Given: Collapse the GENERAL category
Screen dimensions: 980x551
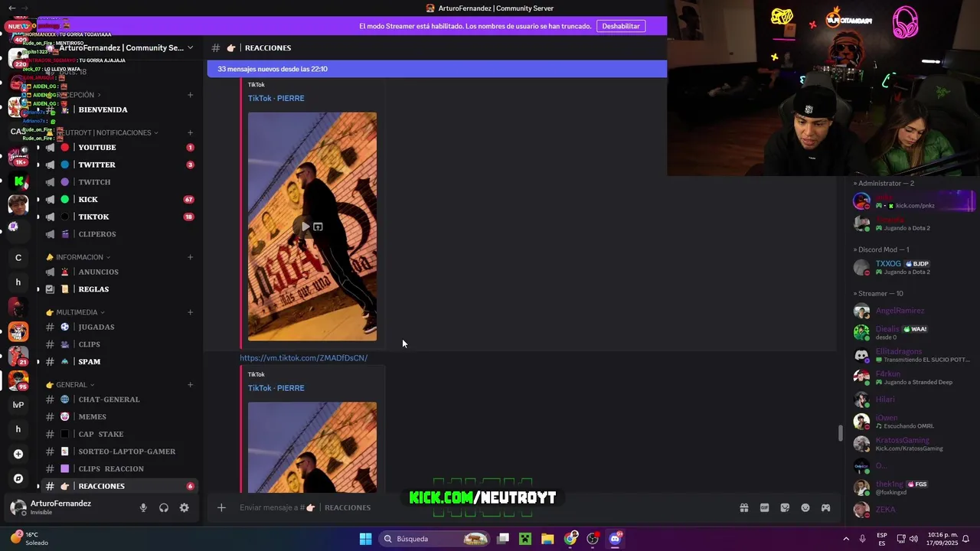Looking at the screenshot, I should 70,385.
